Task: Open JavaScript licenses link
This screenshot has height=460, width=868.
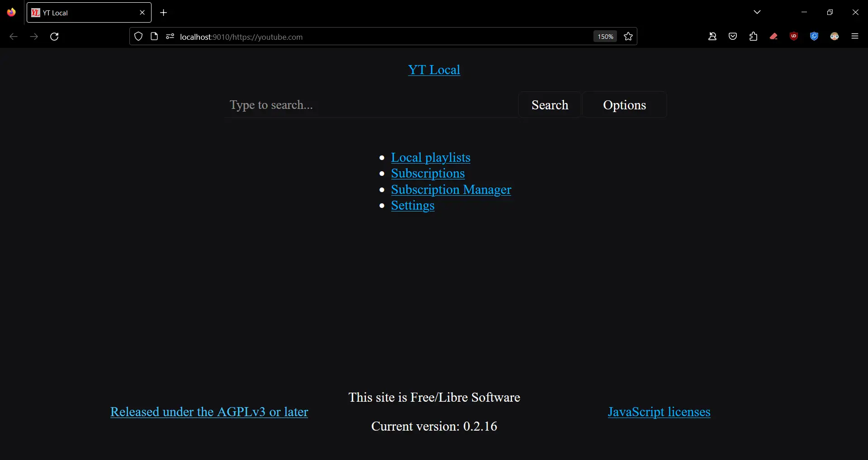Action: pos(659,412)
